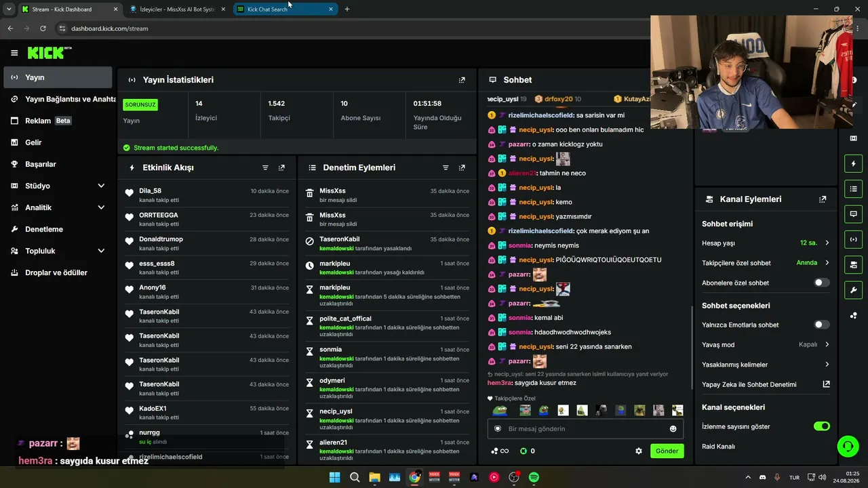Image resolution: width=868 pixels, height=488 pixels.
Task: Open Raid Kanalı option
Action: point(718,447)
